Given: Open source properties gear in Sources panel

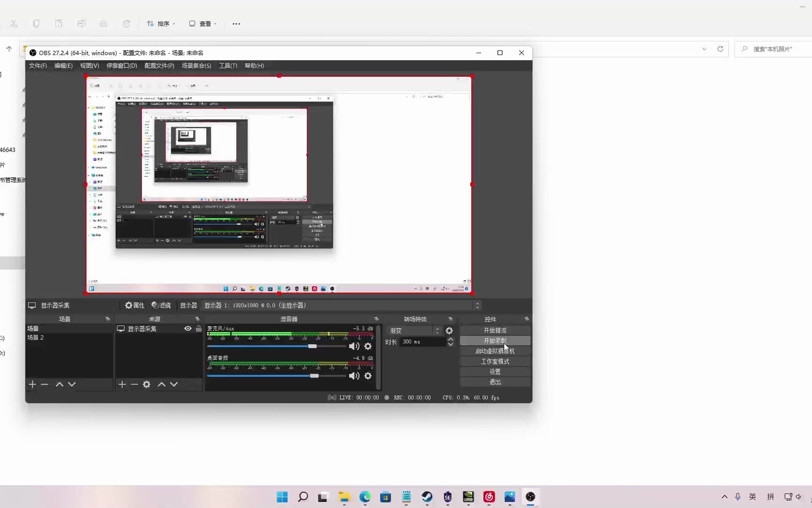Looking at the screenshot, I should point(147,384).
